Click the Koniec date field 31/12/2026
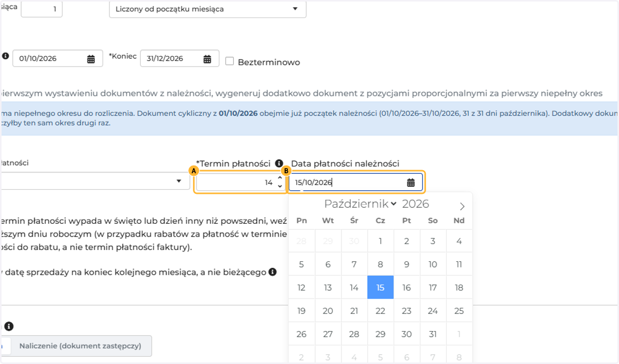 180,58
